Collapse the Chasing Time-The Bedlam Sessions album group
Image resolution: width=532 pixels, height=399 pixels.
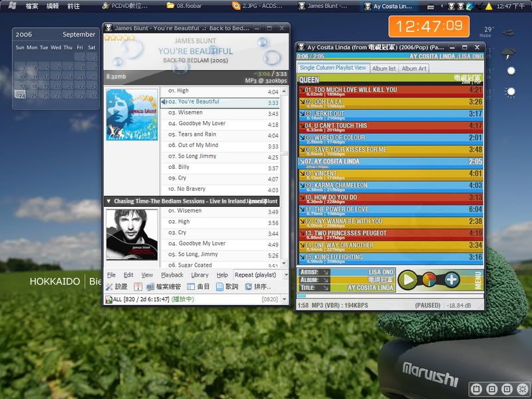(x=108, y=201)
